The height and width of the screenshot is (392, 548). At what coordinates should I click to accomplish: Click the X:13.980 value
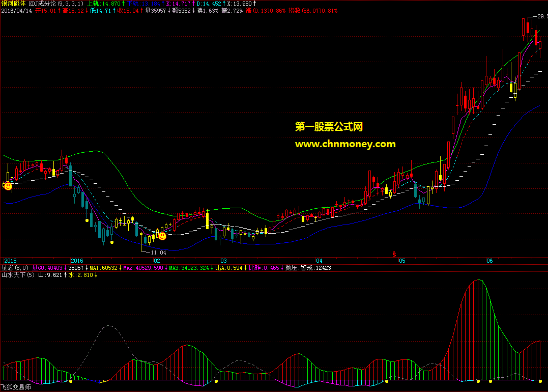point(240,4)
